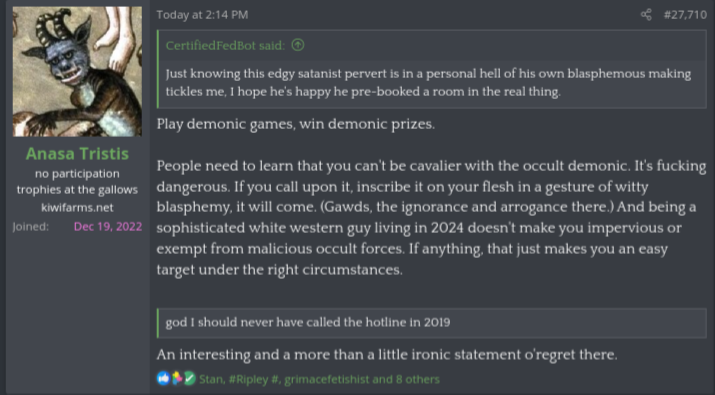This screenshot has width=715, height=395.
Task: Open the 'Anasa Tristis' username profile link
Action: tap(77, 154)
